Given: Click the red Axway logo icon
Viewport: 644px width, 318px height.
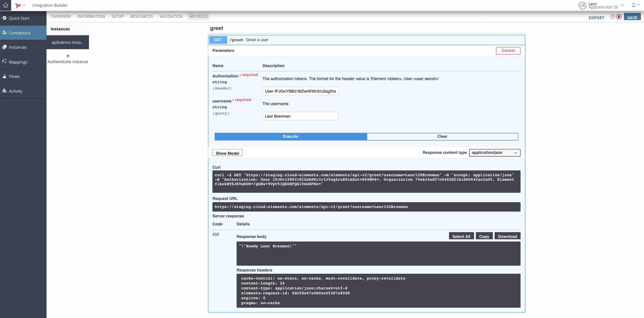Looking at the screenshot, I should (x=17, y=5).
